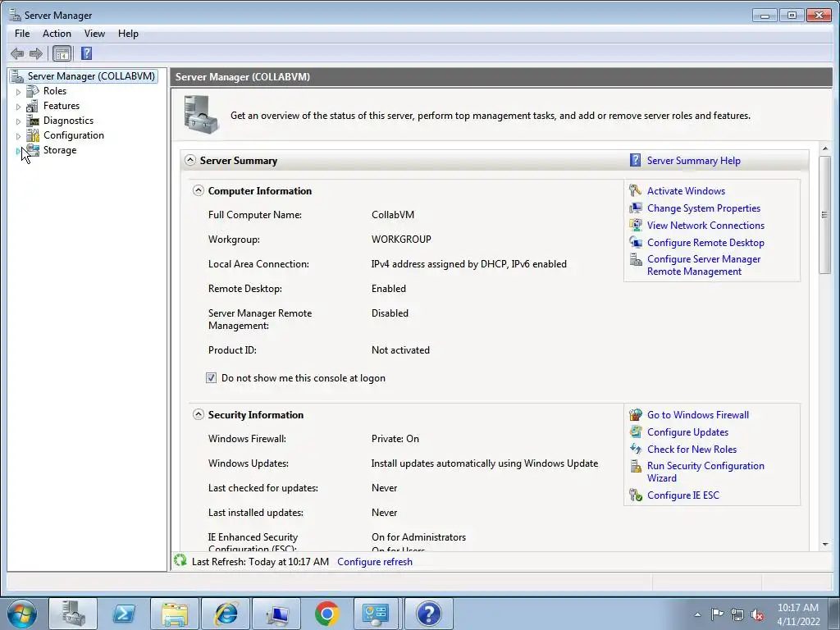840x630 pixels.
Task: Click the Not activated Product ID value
Action: coord(400,349)
